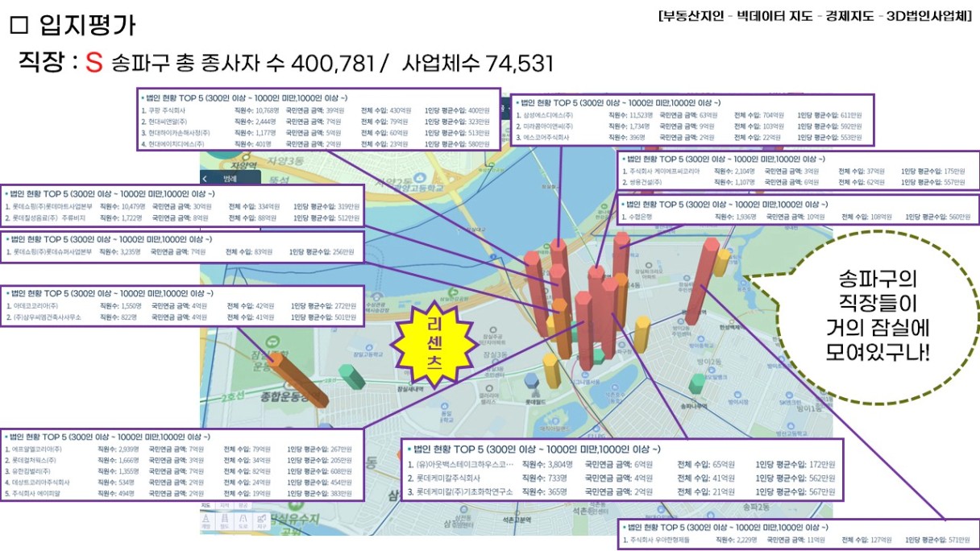
Task: Switch to the 항공 aerial tab
Action: pyautogui.click(x=243, y=505)
